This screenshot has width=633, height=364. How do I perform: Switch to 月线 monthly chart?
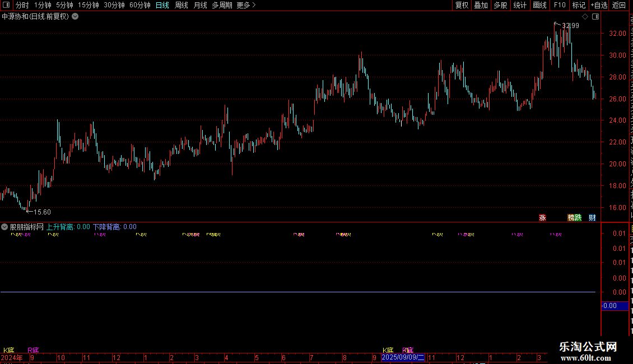200,5
